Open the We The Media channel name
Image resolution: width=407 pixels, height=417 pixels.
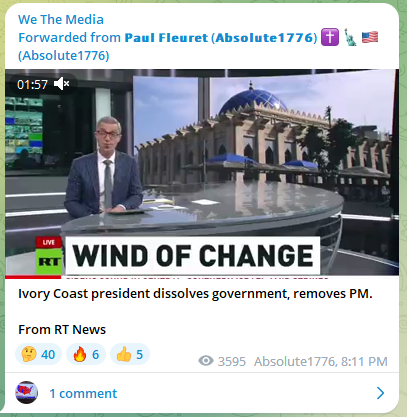(x=61, y=20)
